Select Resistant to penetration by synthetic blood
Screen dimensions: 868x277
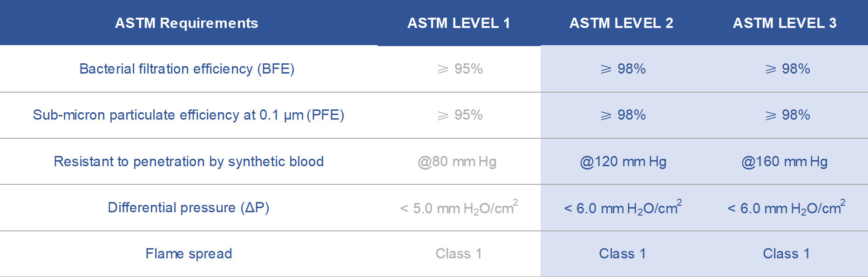click(189, 161)
